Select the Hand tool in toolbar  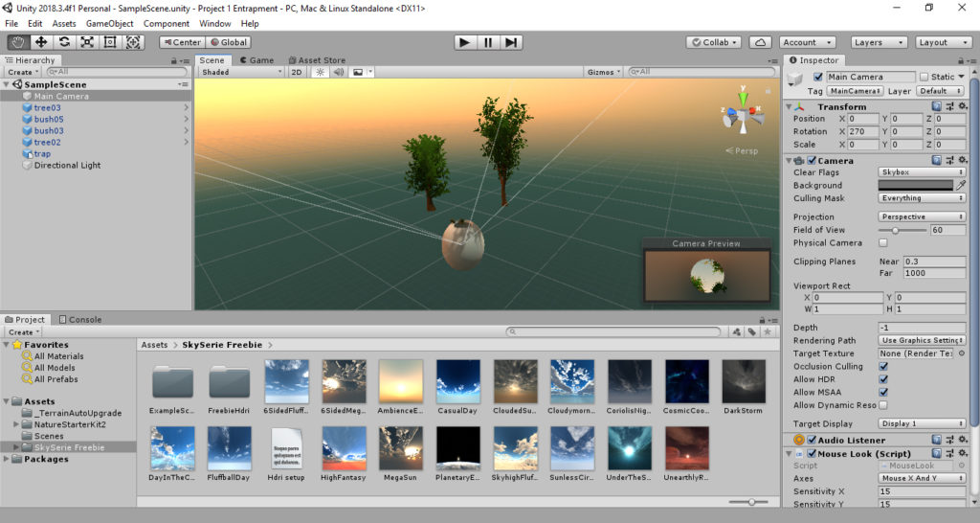pyautogui.click(x=18, y=42)
